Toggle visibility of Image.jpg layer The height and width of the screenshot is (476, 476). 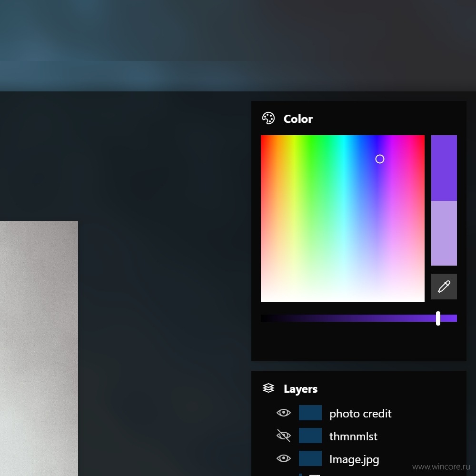[284, 458]
